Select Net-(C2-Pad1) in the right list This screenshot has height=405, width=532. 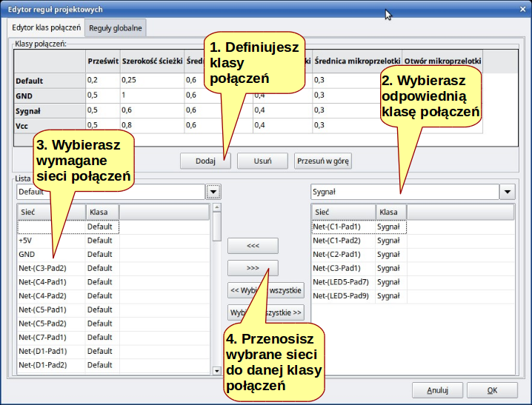413,255
